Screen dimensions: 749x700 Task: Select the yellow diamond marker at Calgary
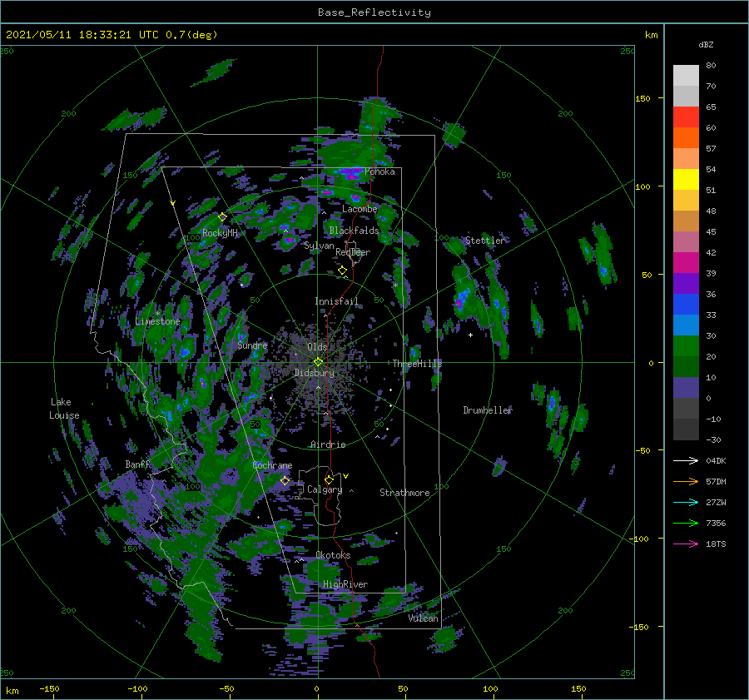pyautogui.click(x=329, y=479)
